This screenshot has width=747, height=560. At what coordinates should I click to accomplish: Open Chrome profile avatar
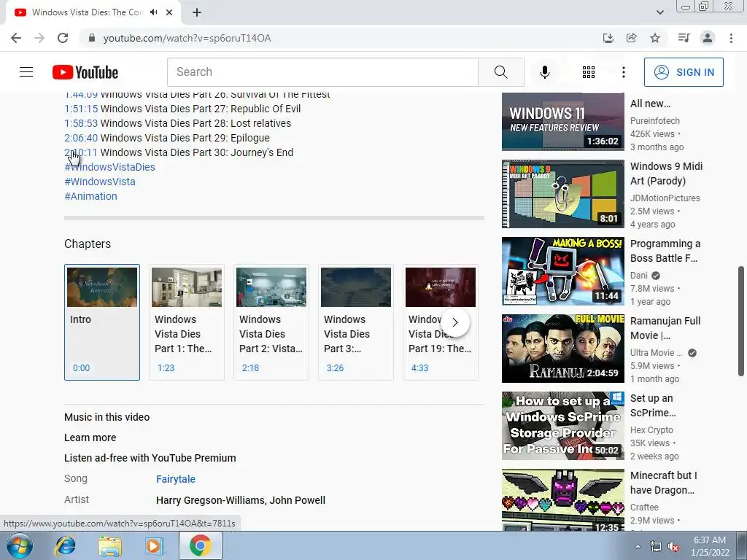[x=708, y=38]
